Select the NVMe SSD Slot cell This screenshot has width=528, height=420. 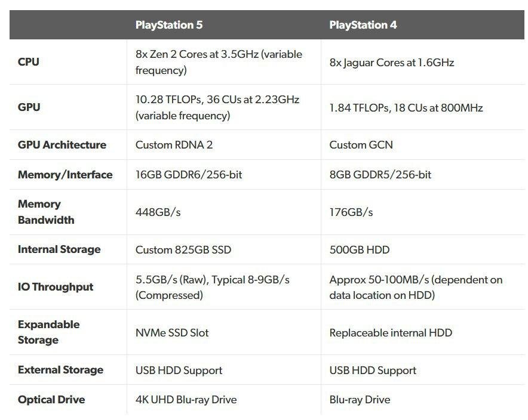(x=173, y=332)
